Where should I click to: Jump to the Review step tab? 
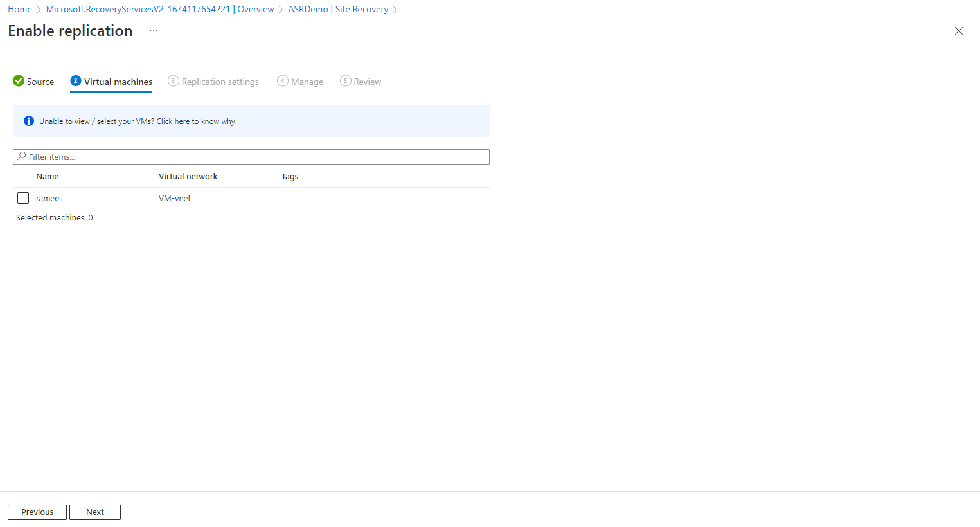click(x=361, y=82)
